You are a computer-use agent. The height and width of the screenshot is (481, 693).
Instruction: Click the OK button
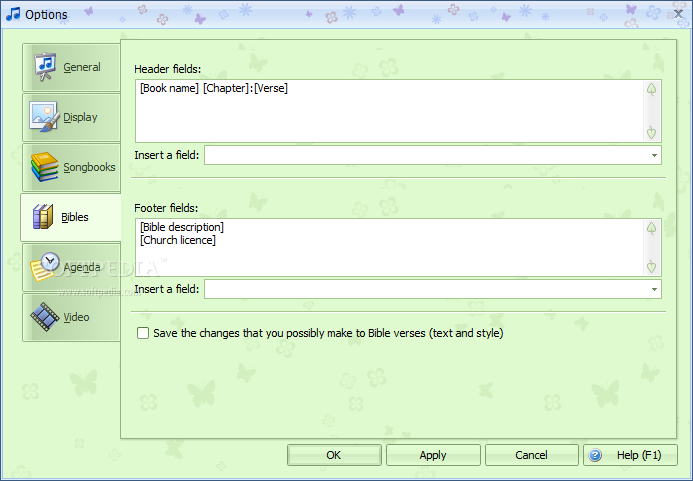pyautogui.click(x=334, y=455)
